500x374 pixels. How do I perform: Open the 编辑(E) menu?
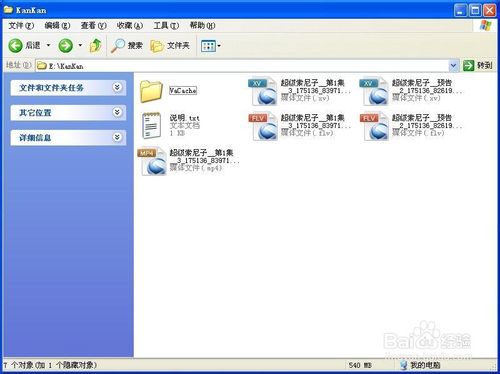point(57,25)
